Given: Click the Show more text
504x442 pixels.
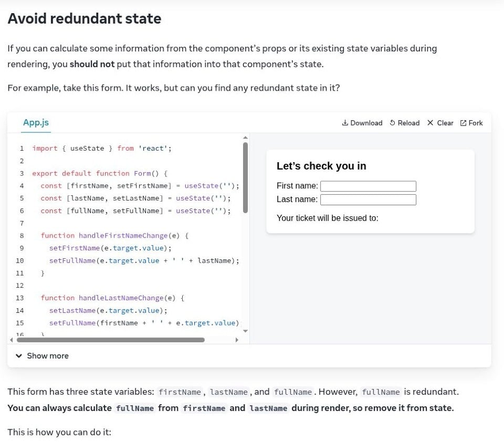Looking at the screenshot, I should 48,355.
